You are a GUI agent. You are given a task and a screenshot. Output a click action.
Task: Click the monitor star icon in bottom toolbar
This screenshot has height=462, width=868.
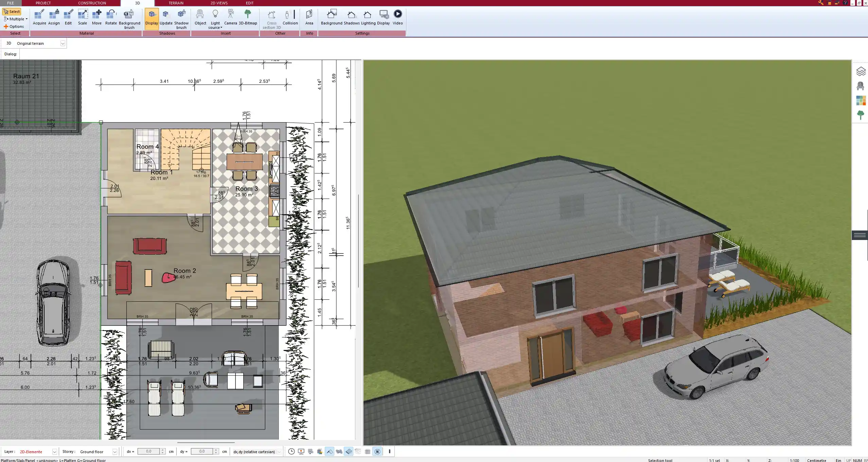point(301,451)
